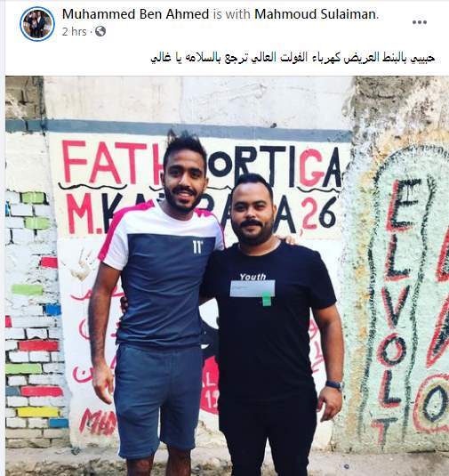The width and height of the screenshot is (449, 476).
Task: Open Muhammed Ben Ahmed's profile picture
Action: (37, 24)
